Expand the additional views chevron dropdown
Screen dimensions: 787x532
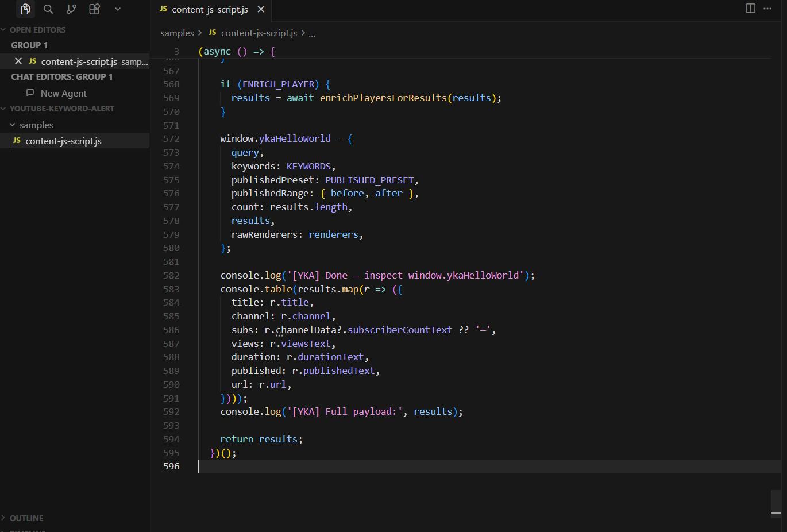[x=118, y=9]
